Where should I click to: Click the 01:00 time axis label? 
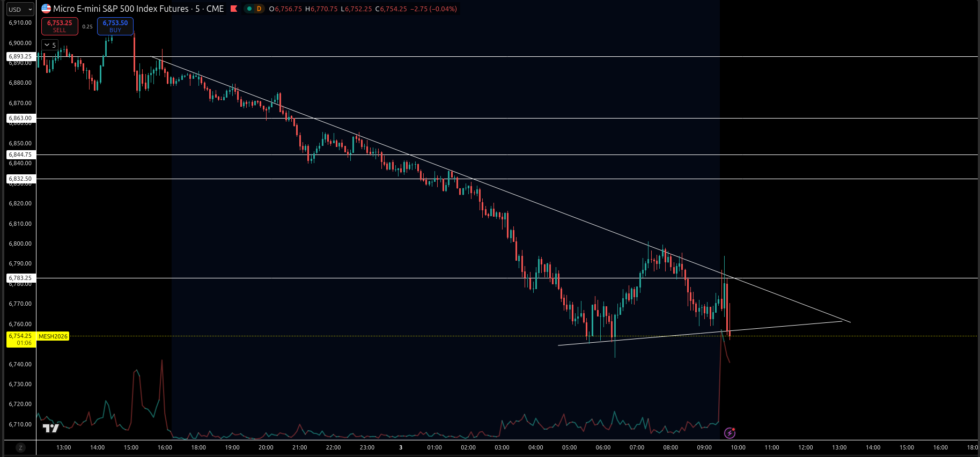pos(434,447)
